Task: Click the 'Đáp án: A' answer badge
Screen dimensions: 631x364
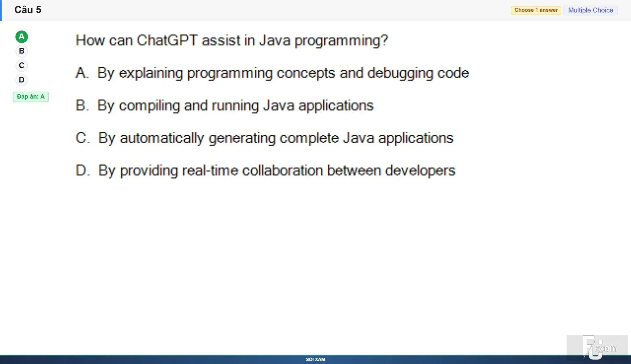Action: coord(31,97)
